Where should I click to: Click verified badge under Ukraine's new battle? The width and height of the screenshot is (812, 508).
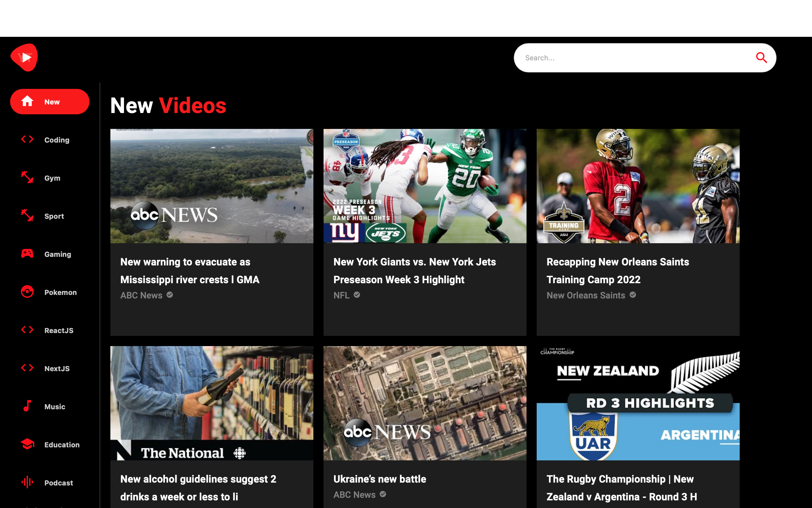383,494
